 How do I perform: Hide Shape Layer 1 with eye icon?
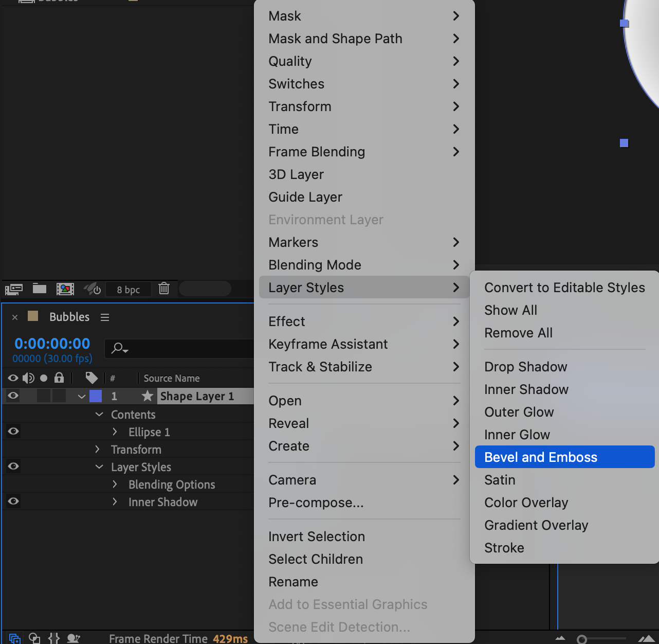tap(13, 396)
